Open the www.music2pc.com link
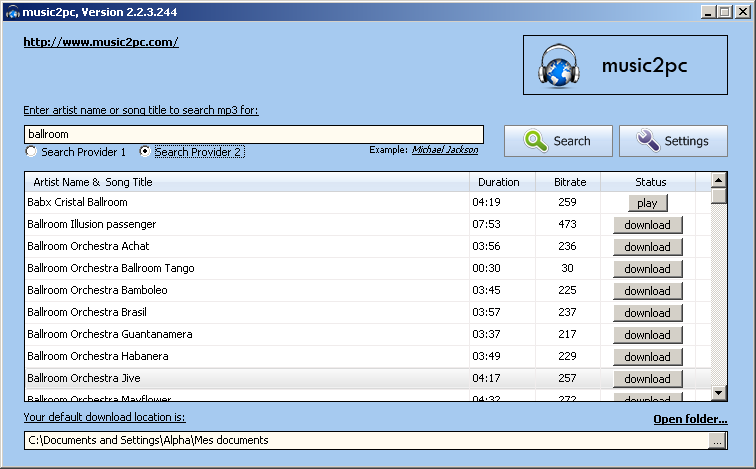The image size is (756, 469). pos(101,42)
